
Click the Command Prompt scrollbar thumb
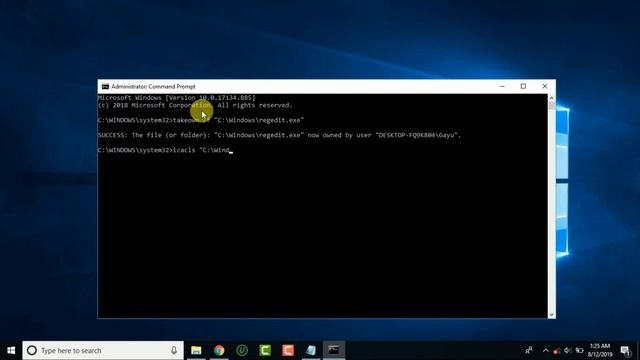coord(551,106)
